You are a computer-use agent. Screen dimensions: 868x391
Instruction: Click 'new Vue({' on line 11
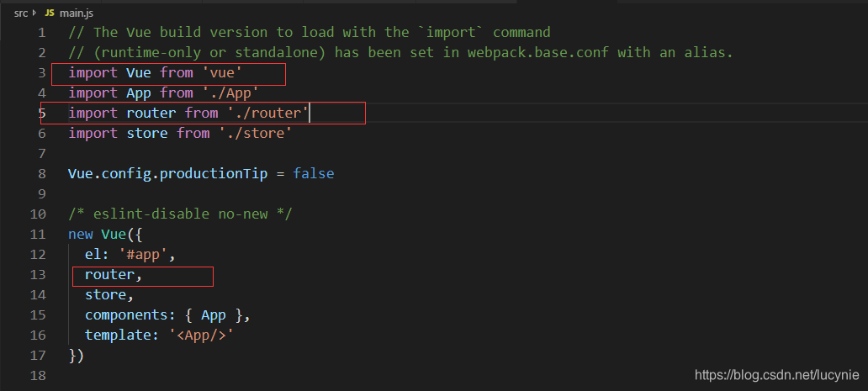tap(106, 234)
